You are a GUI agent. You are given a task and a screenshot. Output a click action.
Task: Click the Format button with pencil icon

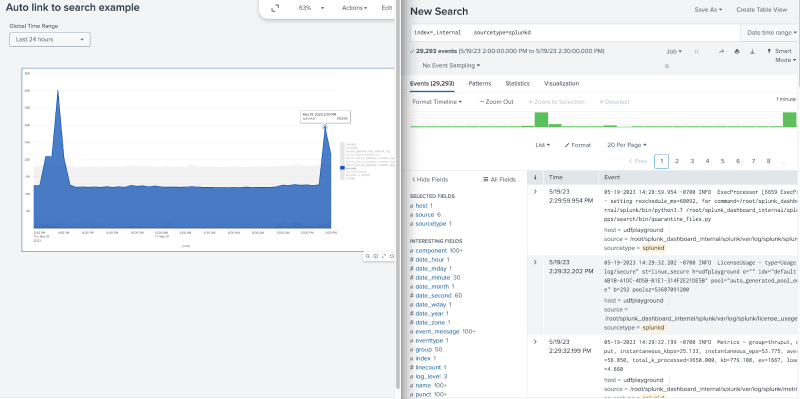[x=578, y=145]
